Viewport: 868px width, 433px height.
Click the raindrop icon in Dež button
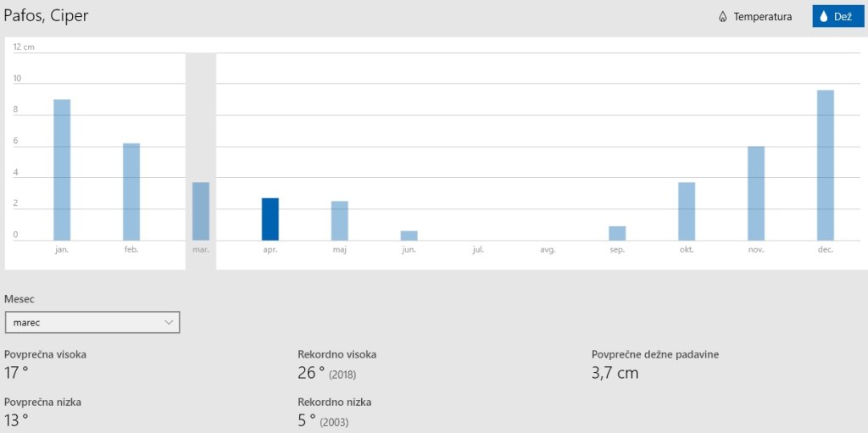[x=823, y=16]
